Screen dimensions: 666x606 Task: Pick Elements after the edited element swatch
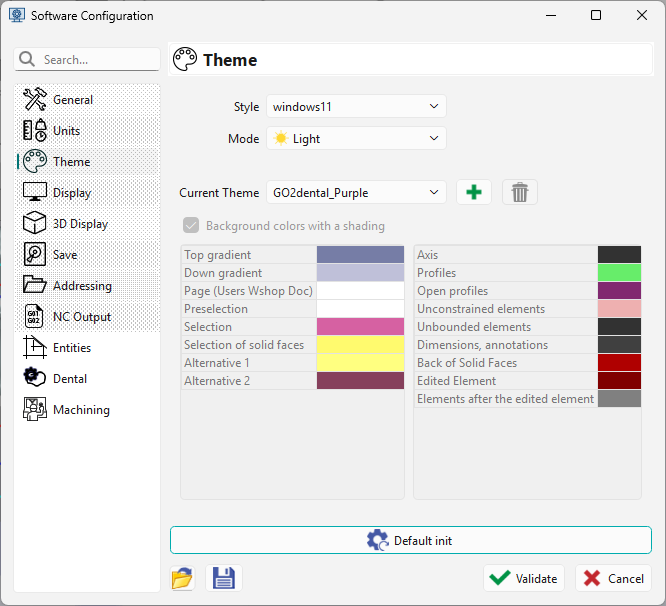click(x=619, y=399)
